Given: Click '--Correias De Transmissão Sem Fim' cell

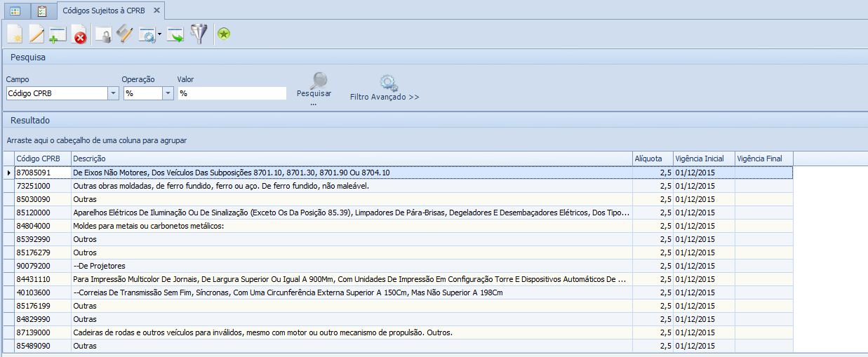Looking at the screenshot, I should (x=352, y=292).
